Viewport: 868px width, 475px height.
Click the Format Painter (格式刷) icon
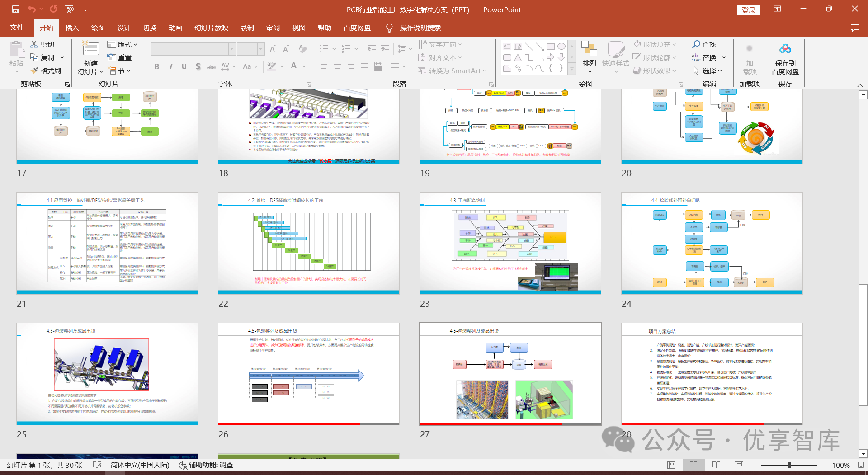(x=34, y=71)
